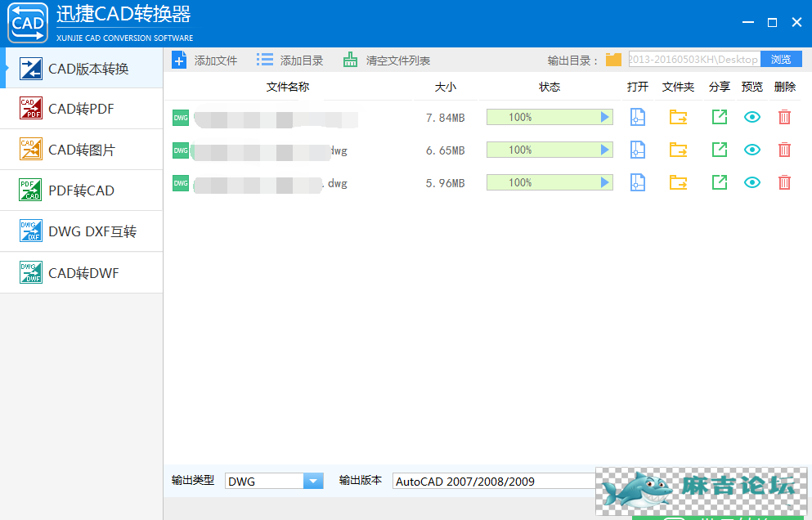
Task: Preview the 7.84MB file with eye icon
Action: coord(752,118)
